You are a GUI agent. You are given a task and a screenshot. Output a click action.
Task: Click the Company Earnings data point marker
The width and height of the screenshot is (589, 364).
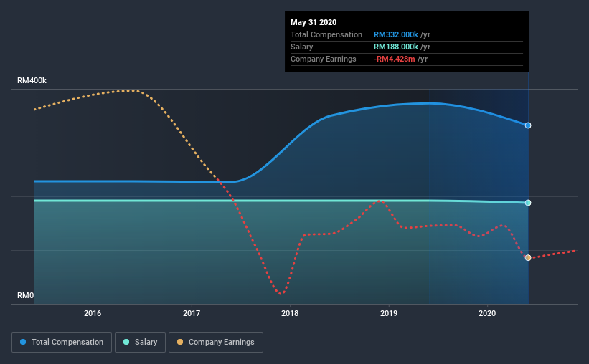(528, 258)
